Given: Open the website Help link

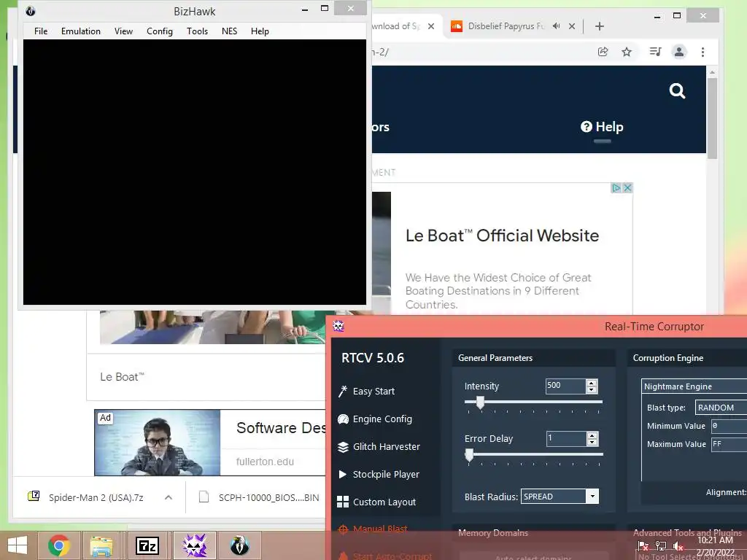Looking at the screenshot, I should [x=602, y=127].
